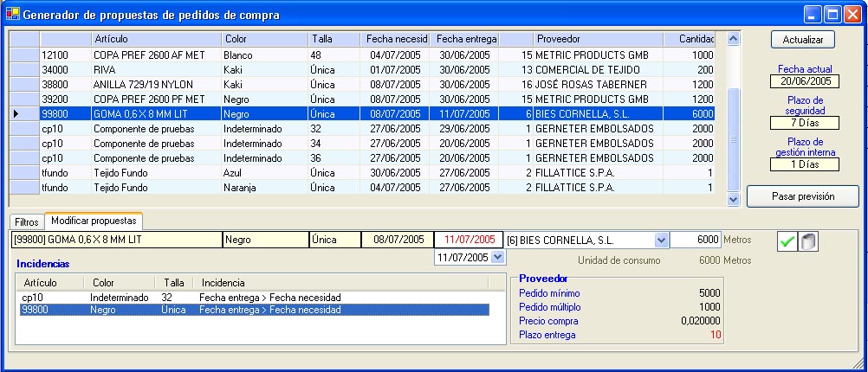Click the trash bin delete icon
Image resolution: width=868 pixels, height=372 pixels.
point(807,243)
